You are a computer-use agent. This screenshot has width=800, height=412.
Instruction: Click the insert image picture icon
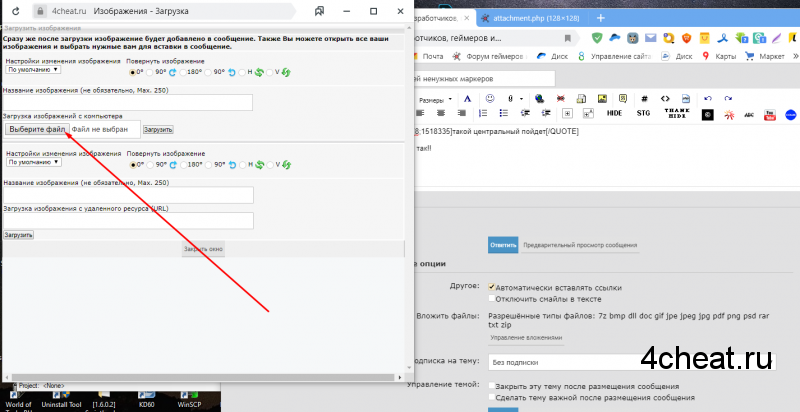[x=602, y=98]
